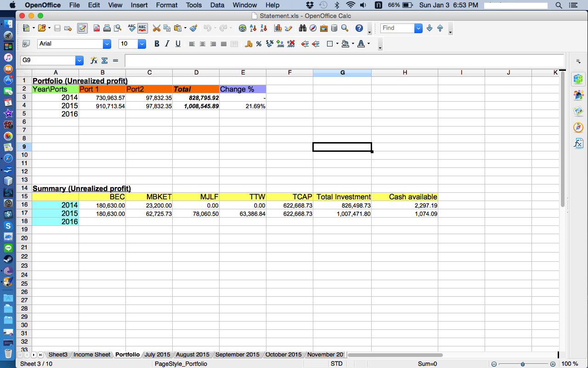588x368 pixels.
Task: Click the Print file directly icon
Action: pos(107,28)
